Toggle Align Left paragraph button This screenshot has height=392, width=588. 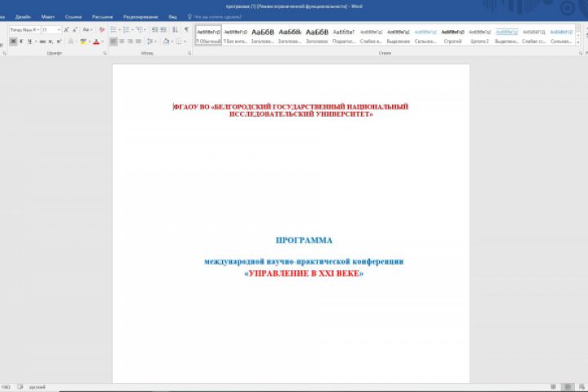click(x=114, y=42)
